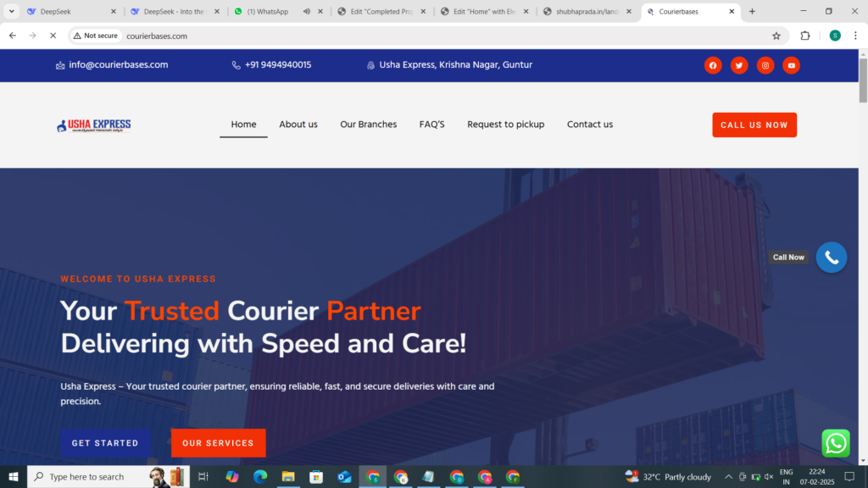Viewport: 868px width, 488px height.
Task: Switch to the first DeepSeek tab
Action: point(72,11)
